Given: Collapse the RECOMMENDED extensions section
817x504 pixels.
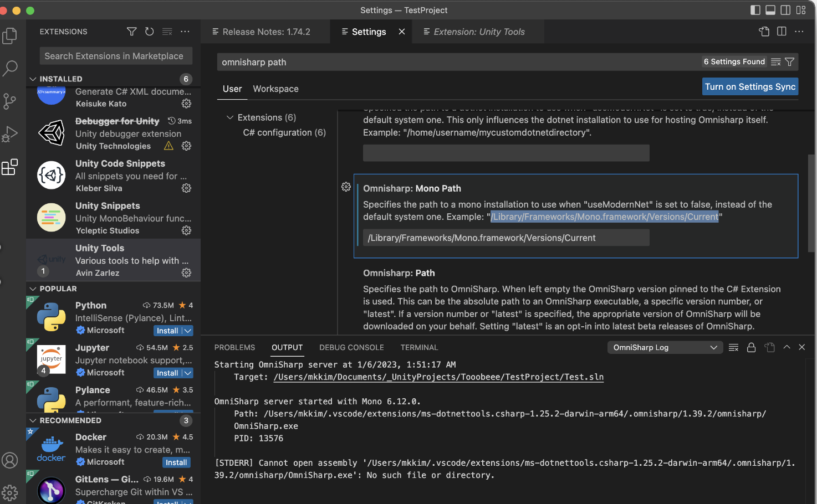Looking at the screenshot, I should 33,421.
